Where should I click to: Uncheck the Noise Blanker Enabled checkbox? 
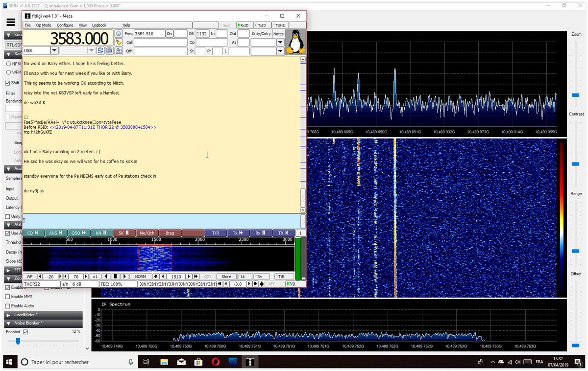point(25,332)
